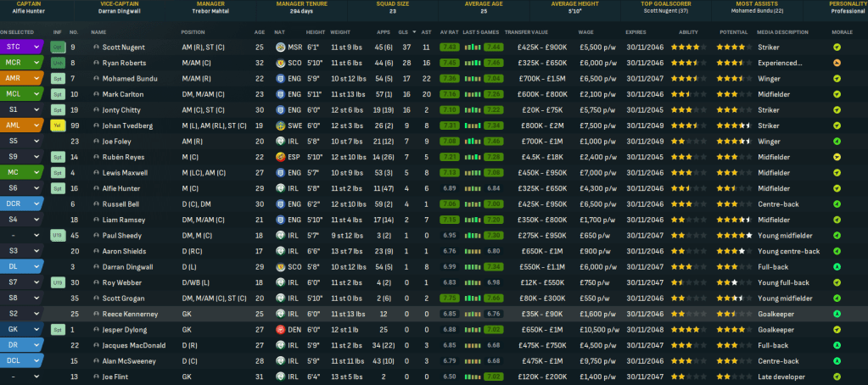Click Jesper Dylong's Denmark flag icon
The image size is (868, 385).
(x=280, y=329)
